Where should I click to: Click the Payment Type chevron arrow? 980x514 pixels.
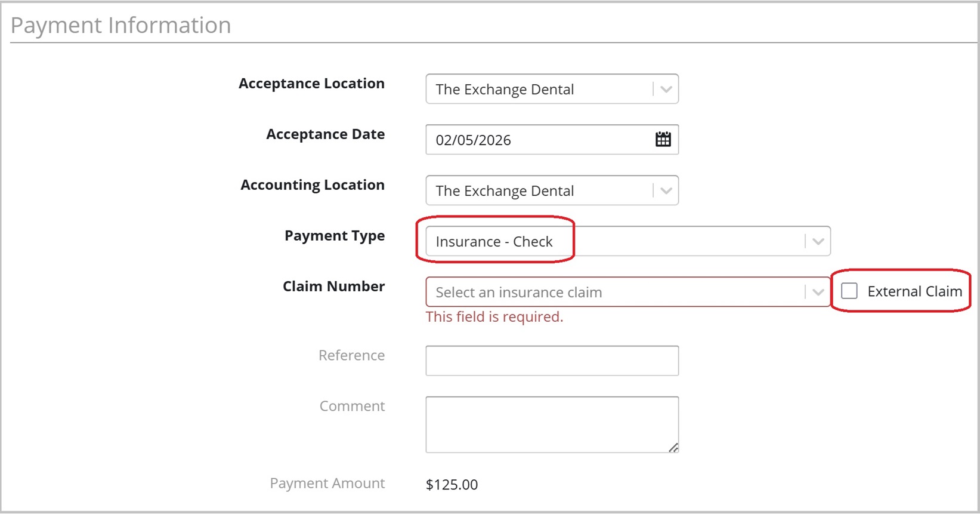click(818, 242)
